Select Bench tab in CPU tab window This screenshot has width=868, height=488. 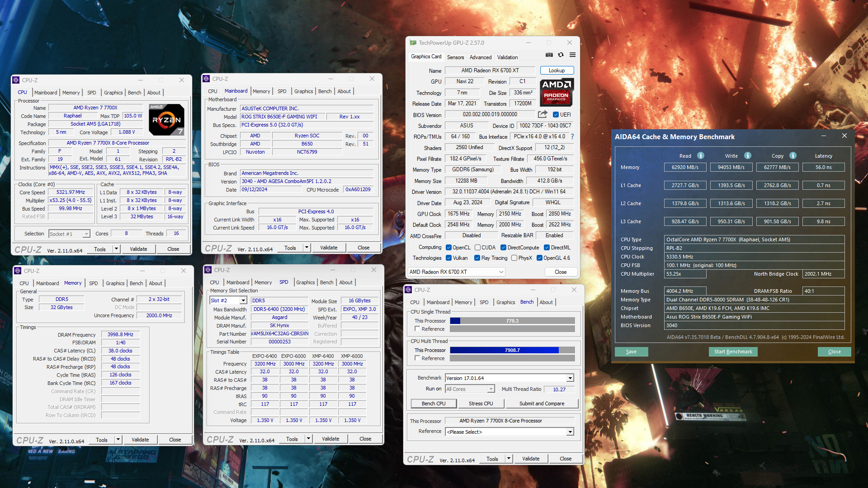coord(134,93)
